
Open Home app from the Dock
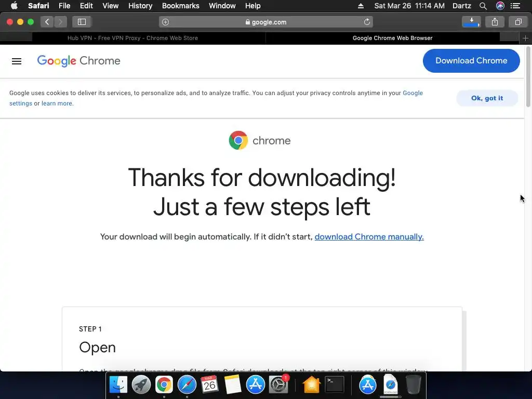pyautogui.click(x=312, y=385)
